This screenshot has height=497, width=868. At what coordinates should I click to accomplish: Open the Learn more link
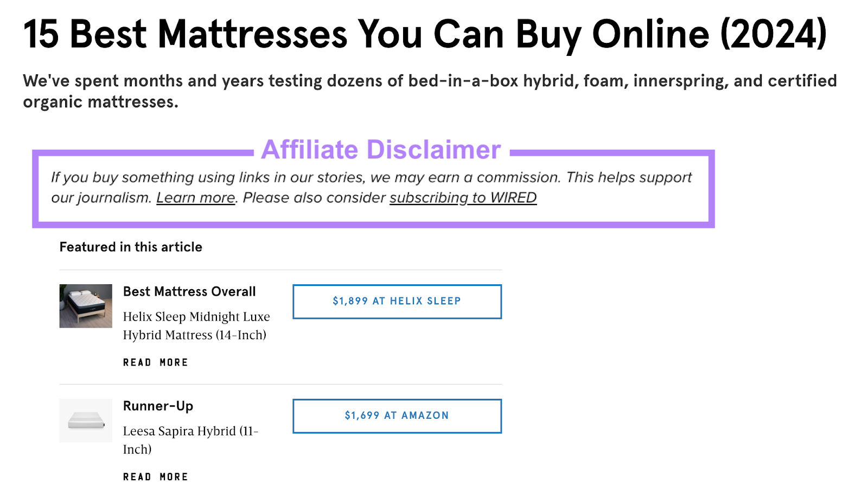pos(195,197)
